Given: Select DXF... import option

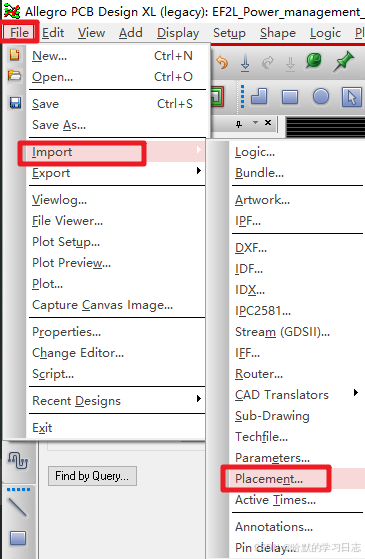Looking at the screenshot, I should tap(297, 248).
